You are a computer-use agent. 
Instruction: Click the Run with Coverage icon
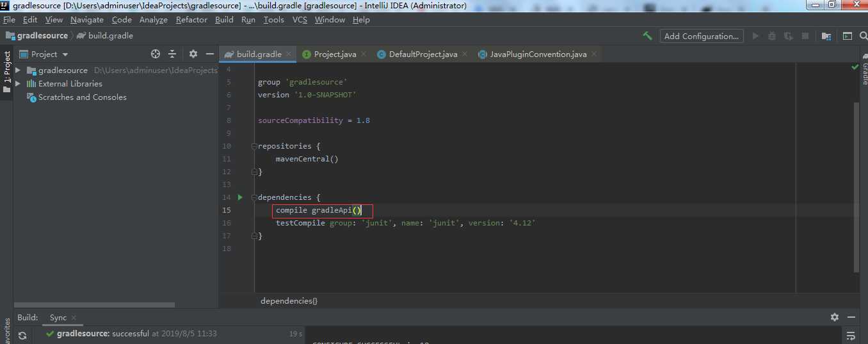pos(789,36)
